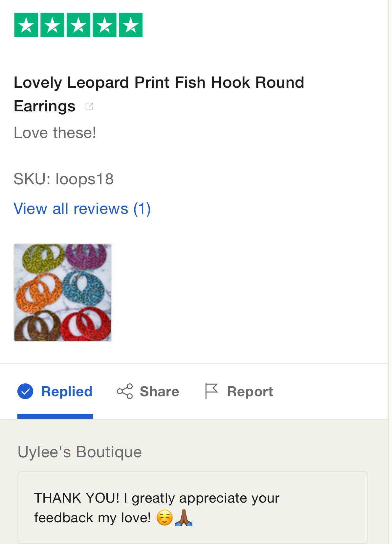Click the praying hands emoji in reply
This screenshot has width=392, height=544.
[184, 518]
